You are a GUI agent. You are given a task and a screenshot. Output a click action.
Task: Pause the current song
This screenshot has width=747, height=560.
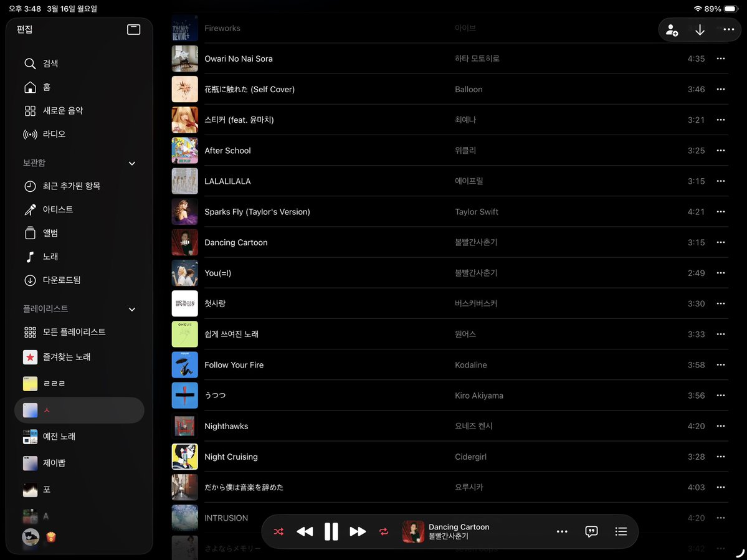pos(331,531)
